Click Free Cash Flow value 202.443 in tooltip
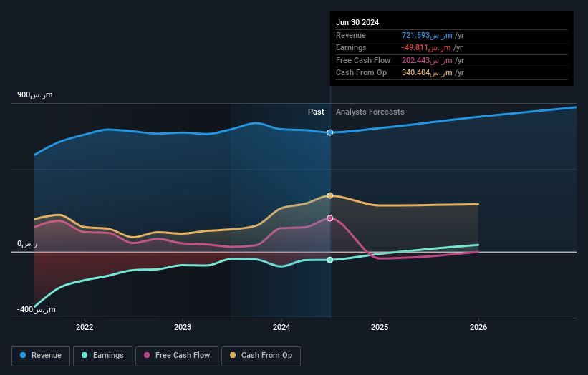This screenshot has width=588, height=375. pos(427,60)
